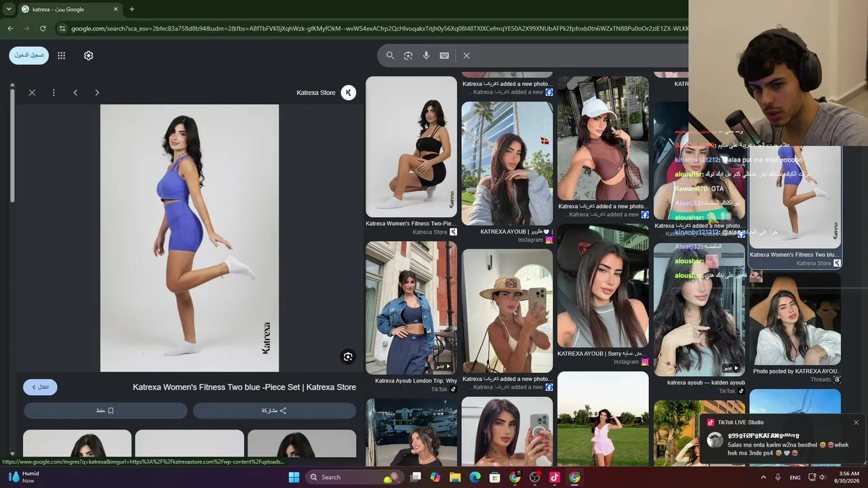868x488 pixels.
Task: Close the image preview panel
Action: click(x=32, y=93)
